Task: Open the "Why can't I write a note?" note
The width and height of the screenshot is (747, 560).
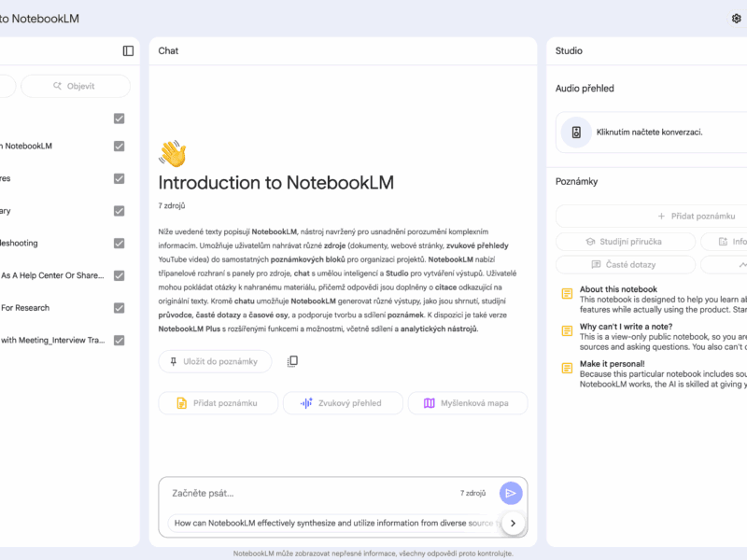Action: [655, 337]
